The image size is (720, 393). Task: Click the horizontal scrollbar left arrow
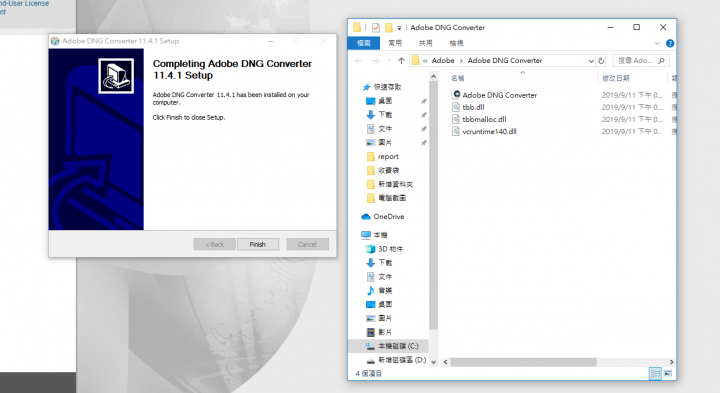point(445,362)
